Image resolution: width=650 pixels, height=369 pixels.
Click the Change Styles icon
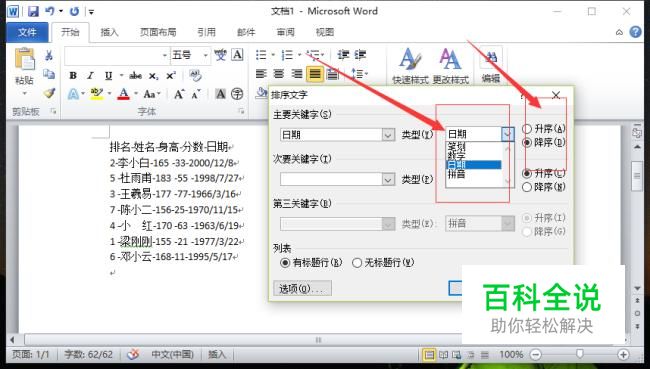coord(451,66)
